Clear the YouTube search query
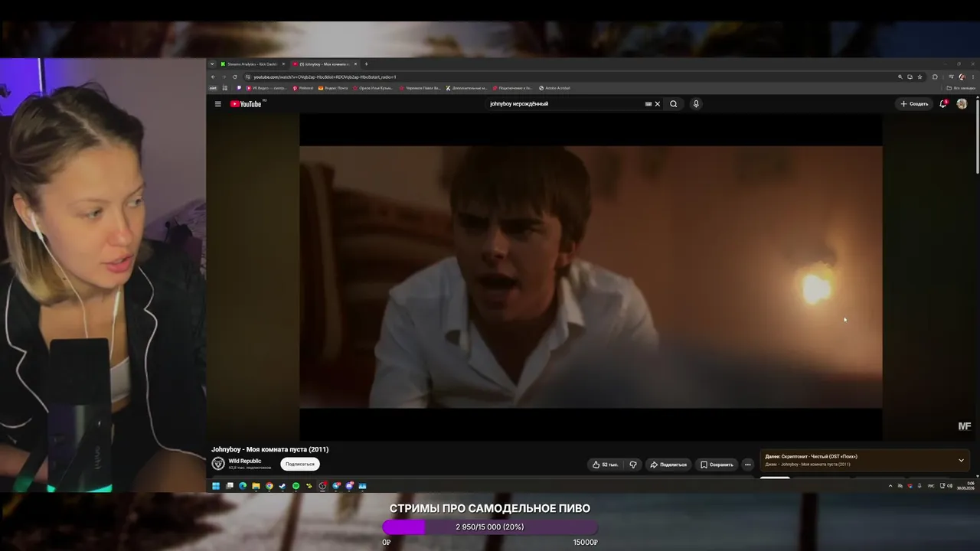The width and height of the screenshot is (980, 551). 657,104
